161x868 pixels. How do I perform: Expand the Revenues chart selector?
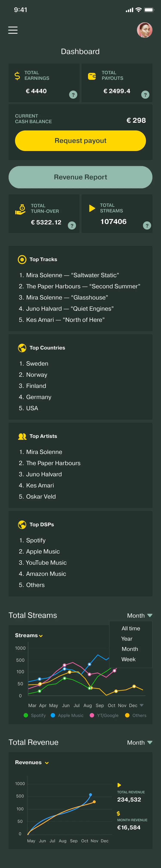[32, 762]
